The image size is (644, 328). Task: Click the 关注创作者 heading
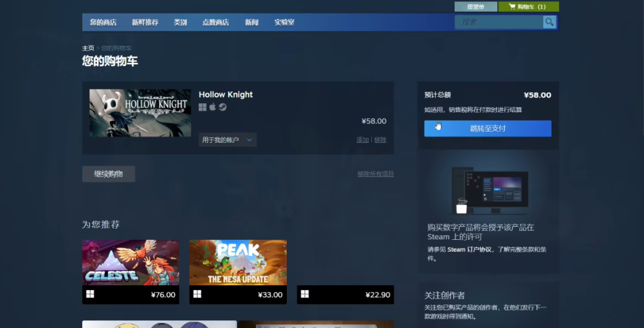(445, 295)
